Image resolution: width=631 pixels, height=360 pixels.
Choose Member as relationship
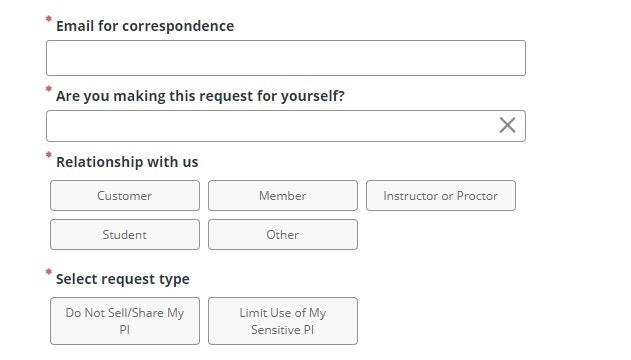coord(283,195)
